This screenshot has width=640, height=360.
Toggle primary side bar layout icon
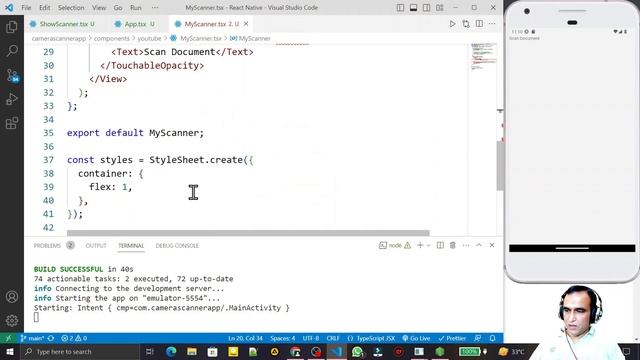pos(400,8)
